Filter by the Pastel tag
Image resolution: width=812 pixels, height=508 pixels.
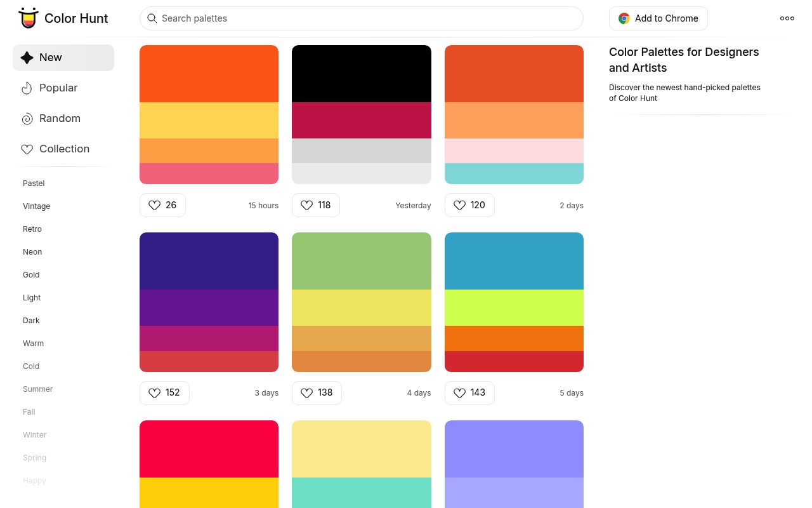click(x=34, y=184)
